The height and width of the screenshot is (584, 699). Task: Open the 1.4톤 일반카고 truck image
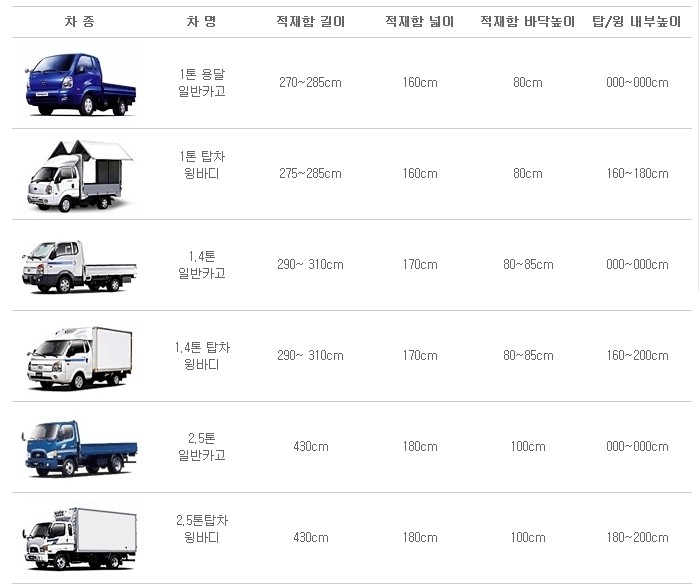[79, 267]
